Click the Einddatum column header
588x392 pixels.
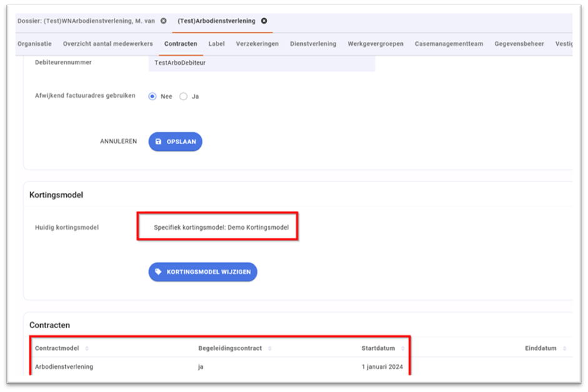pyautogui.click(x=540, y=348)
